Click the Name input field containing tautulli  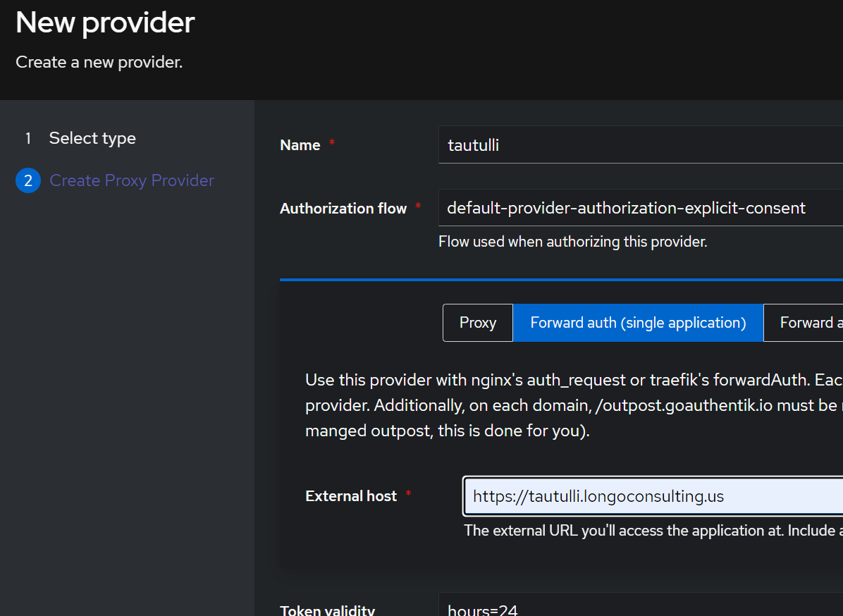click(640, 144)
